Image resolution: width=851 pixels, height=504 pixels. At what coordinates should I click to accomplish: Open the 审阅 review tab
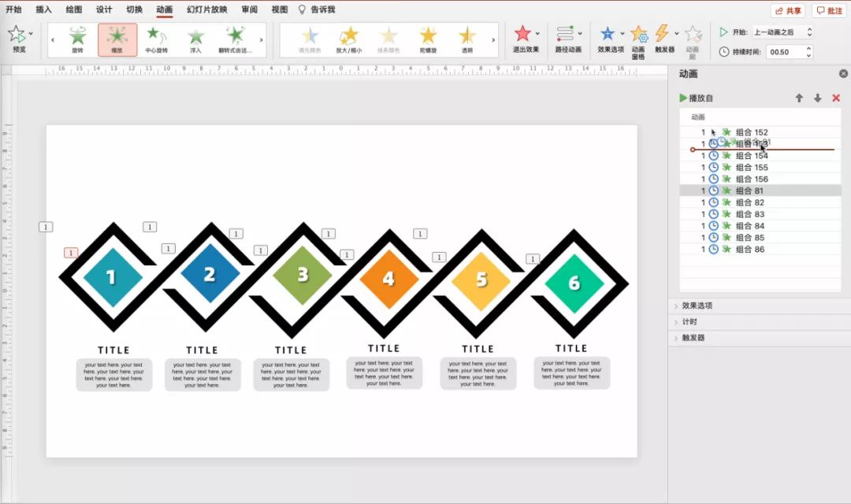click(x=250, y=9)
